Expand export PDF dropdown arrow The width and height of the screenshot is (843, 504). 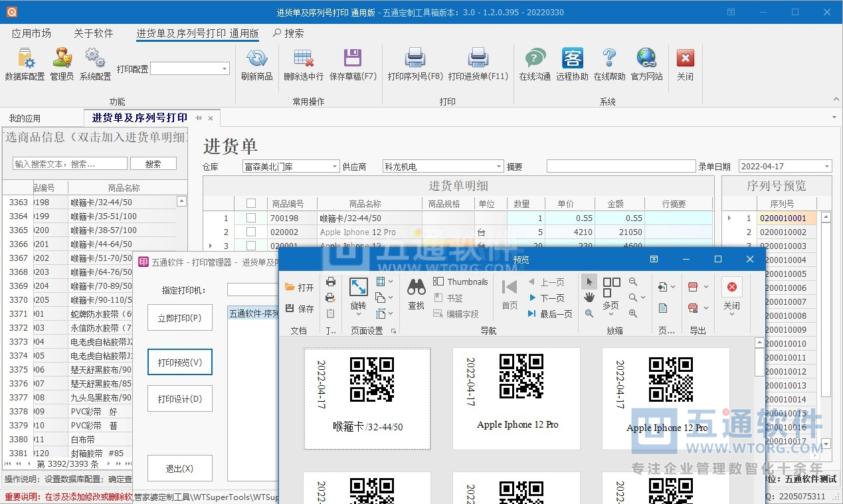[705, 287]
